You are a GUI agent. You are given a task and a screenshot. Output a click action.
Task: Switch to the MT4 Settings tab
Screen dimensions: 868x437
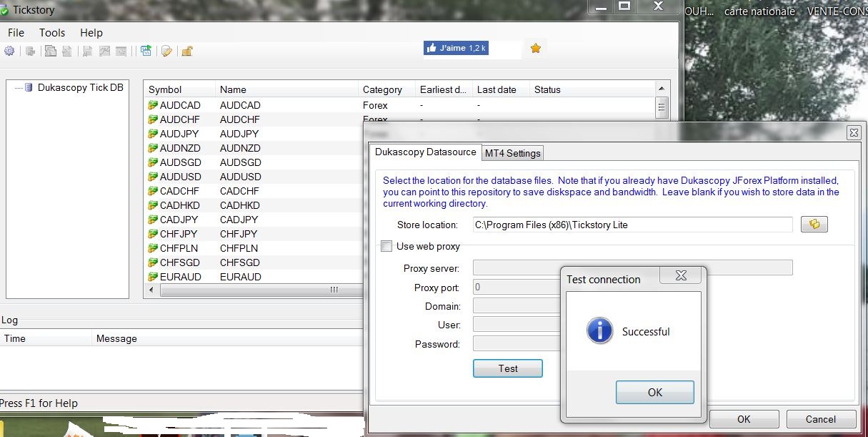(x=513, y=153)
